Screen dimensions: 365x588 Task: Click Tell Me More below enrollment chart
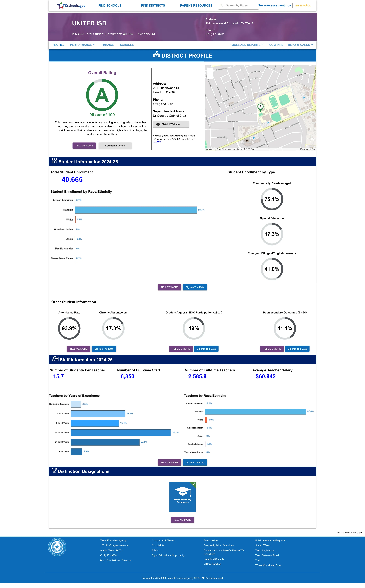[169, 287]
